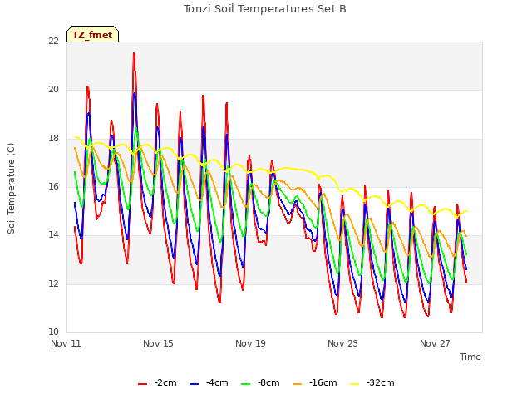The height and width of the screenshot is (399, 532).
Task: Click the TZ_fmet annotation box
Action: click(x=92, y=34)
